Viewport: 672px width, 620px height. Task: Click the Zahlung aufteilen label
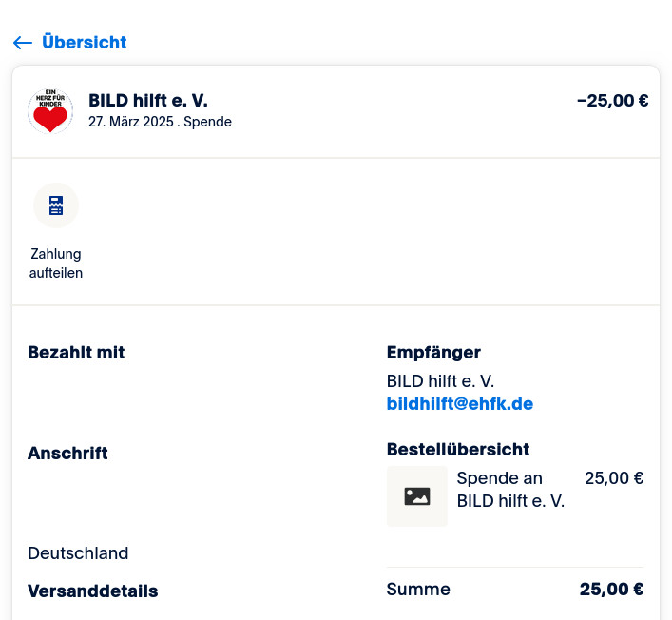(x=56, y=263)
